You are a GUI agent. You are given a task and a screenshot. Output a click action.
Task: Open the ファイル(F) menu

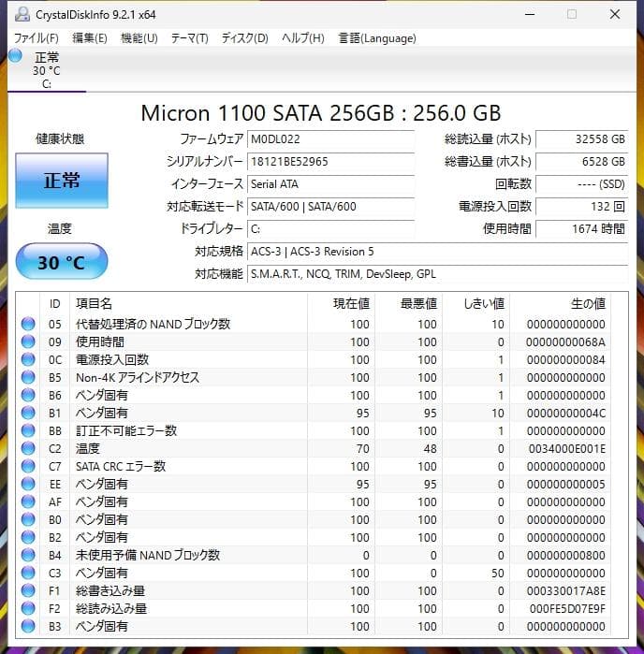[36, 38]
